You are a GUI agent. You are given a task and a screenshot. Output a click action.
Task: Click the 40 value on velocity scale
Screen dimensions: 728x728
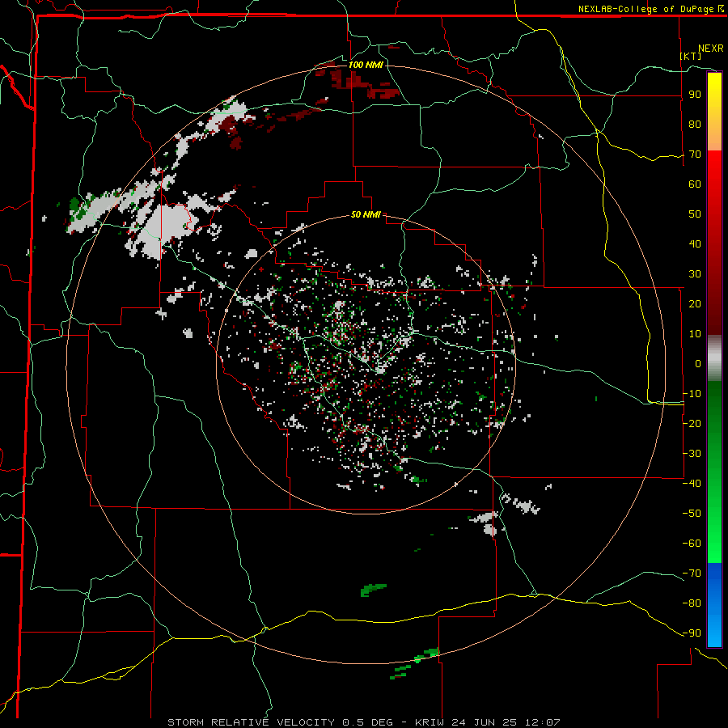(x=695, y=244)
